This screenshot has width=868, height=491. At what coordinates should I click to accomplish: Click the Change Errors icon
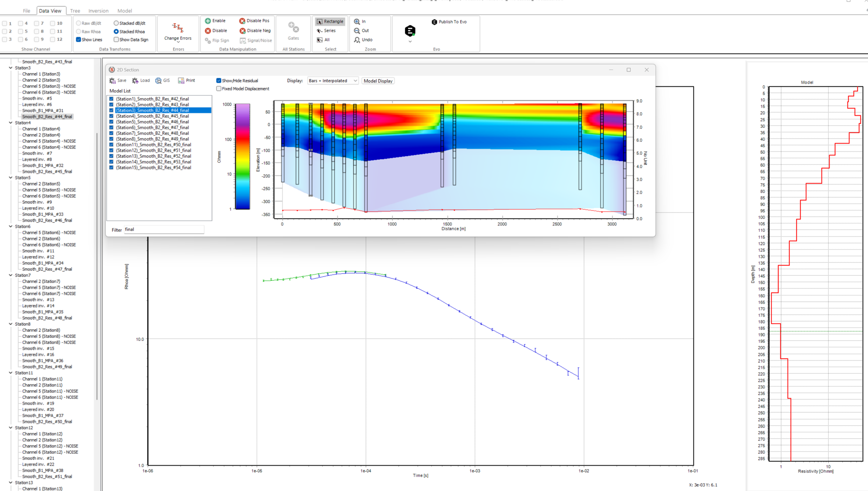(178, 27)
